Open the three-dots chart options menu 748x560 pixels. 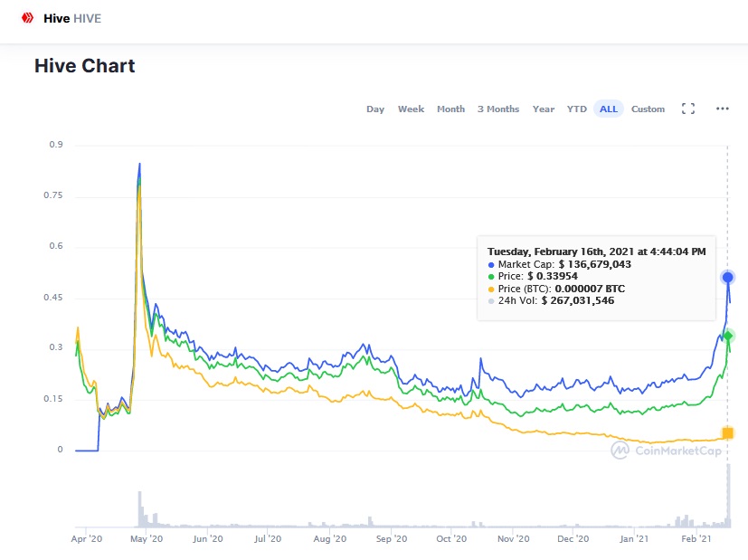coord(723,109)
